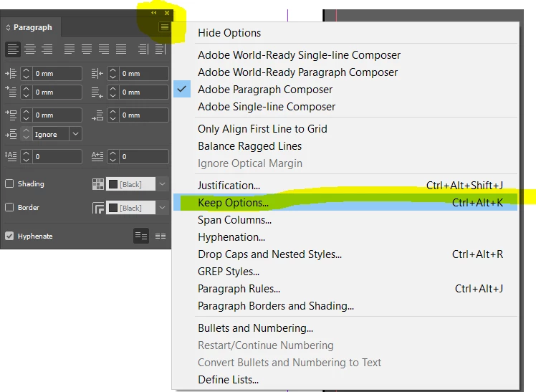Select Justify with last line aligned left
This screenshot has width=536, height=392.
(x=70, y=49)
